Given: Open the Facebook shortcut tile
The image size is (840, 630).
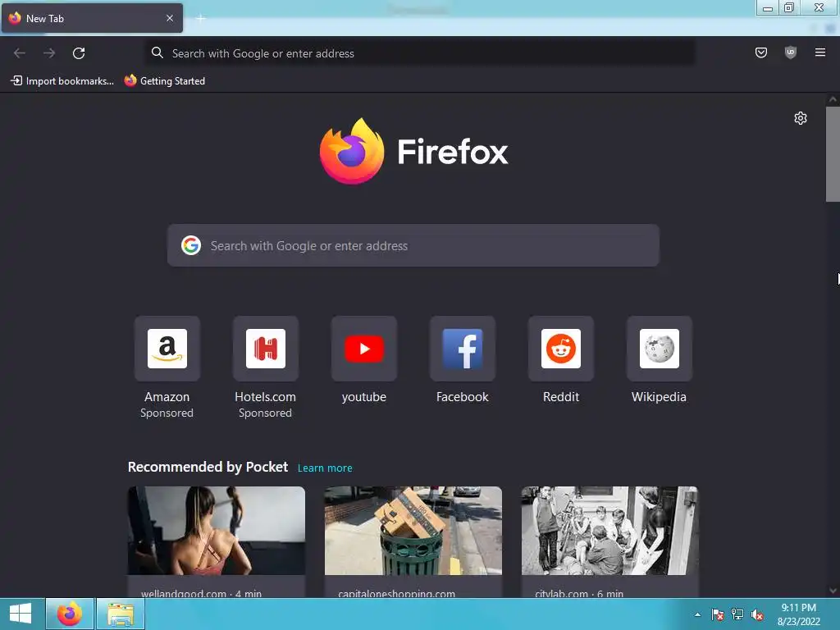Looking at the screenshot, I should (463, 349).
